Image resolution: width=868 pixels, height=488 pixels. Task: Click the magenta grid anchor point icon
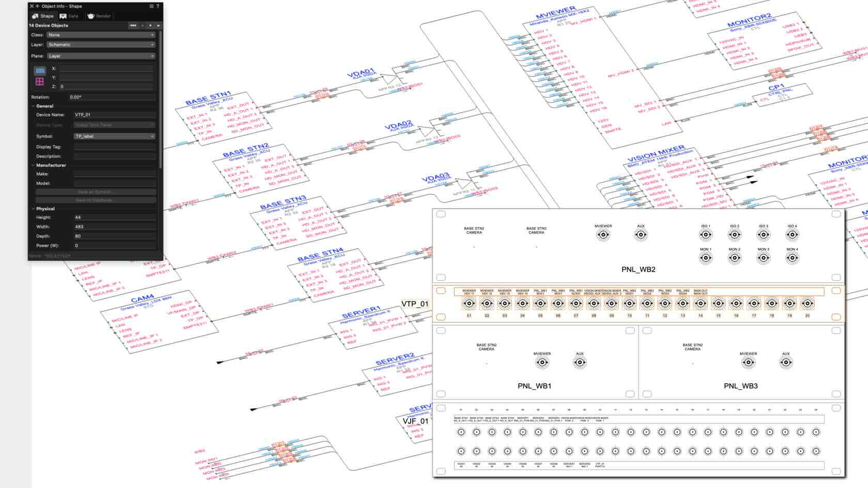[40, 82]
